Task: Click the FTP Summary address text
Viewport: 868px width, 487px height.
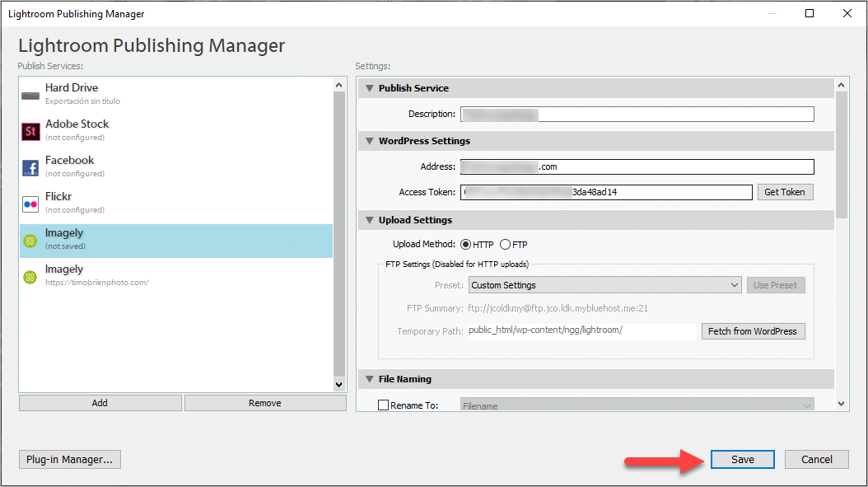Action: point(558,308)
